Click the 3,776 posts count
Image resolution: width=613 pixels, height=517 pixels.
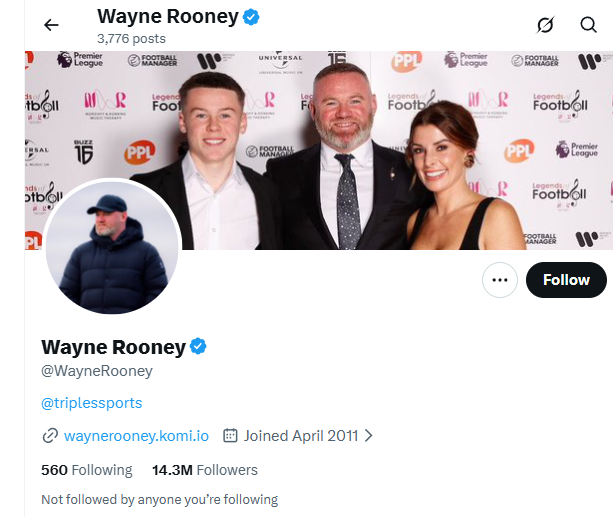131,38
